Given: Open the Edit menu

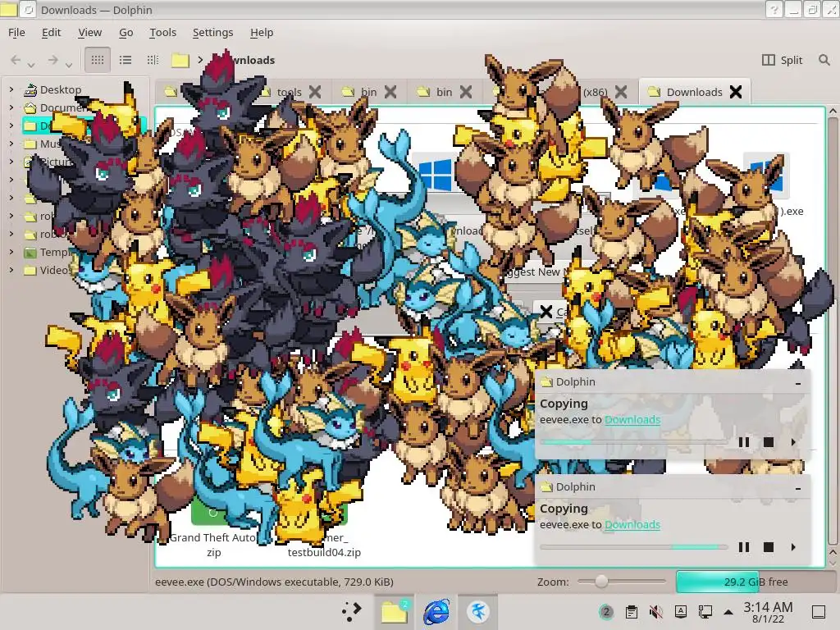Looking at the screenshot, I should click(52, 33).
